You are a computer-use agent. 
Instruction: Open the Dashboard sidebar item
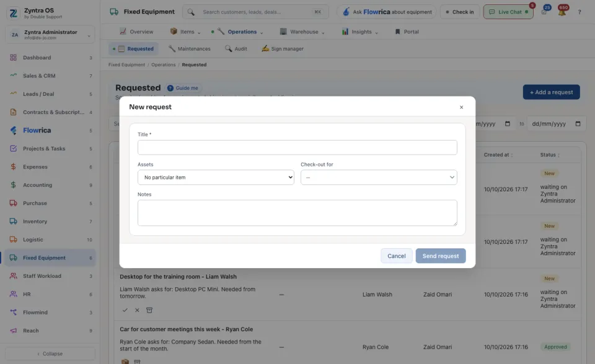50,58
